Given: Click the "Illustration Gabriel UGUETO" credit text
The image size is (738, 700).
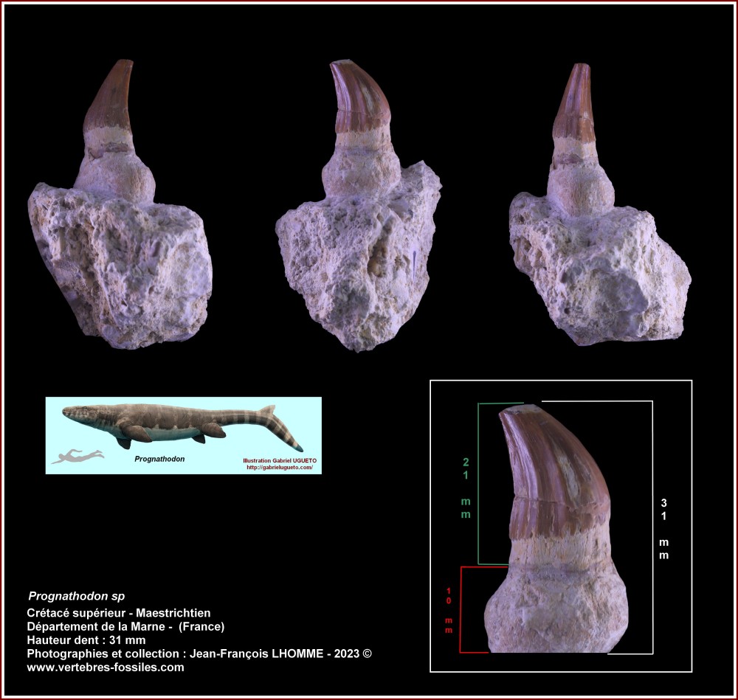Looking at the screenshot, I should click(279, 460).
